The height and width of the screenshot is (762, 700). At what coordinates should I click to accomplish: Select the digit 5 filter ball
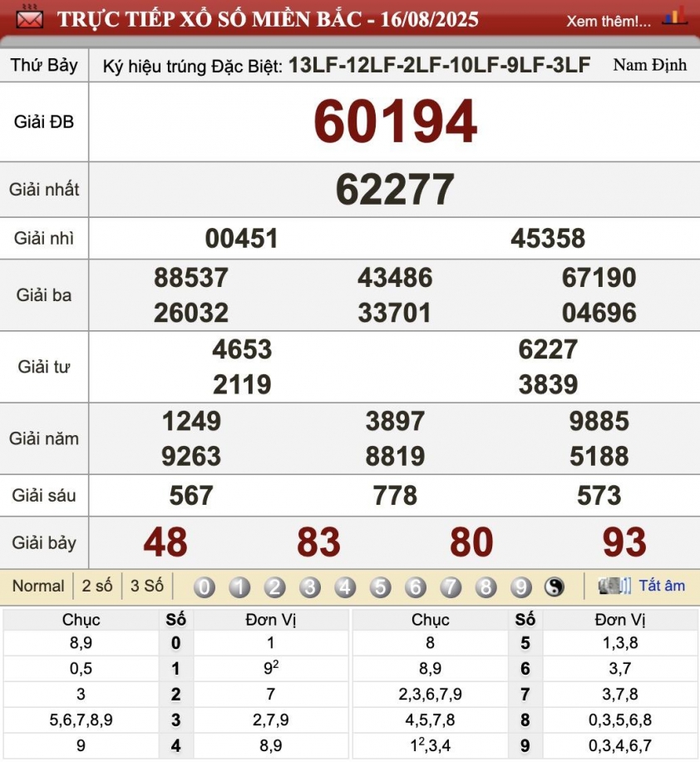pyautogui.click(x=380, y=587)
